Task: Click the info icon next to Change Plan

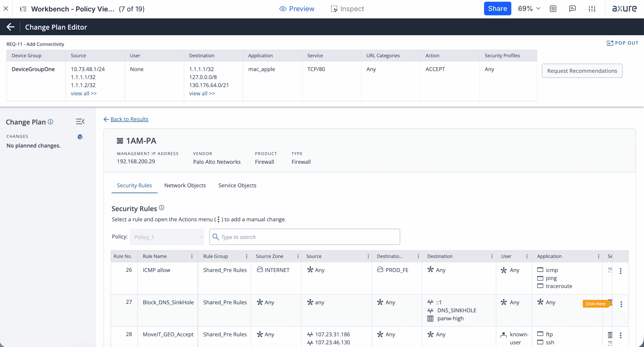Action: 51,122
